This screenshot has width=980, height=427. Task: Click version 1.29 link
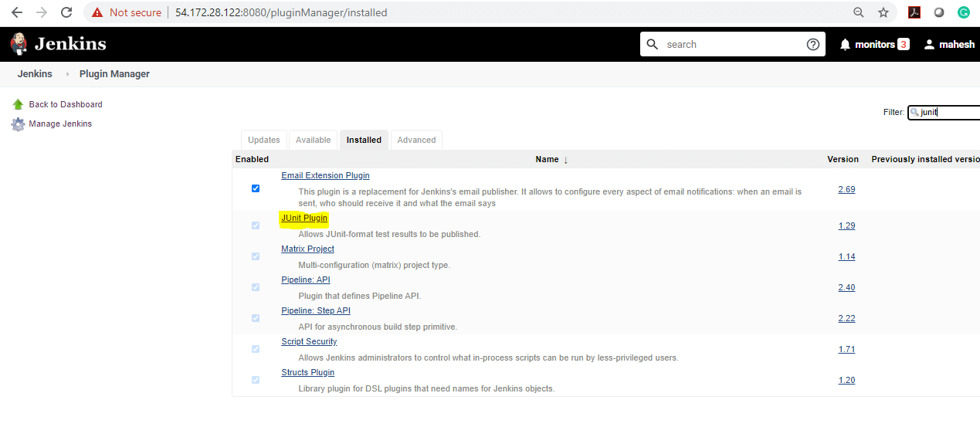click(846, 226)
